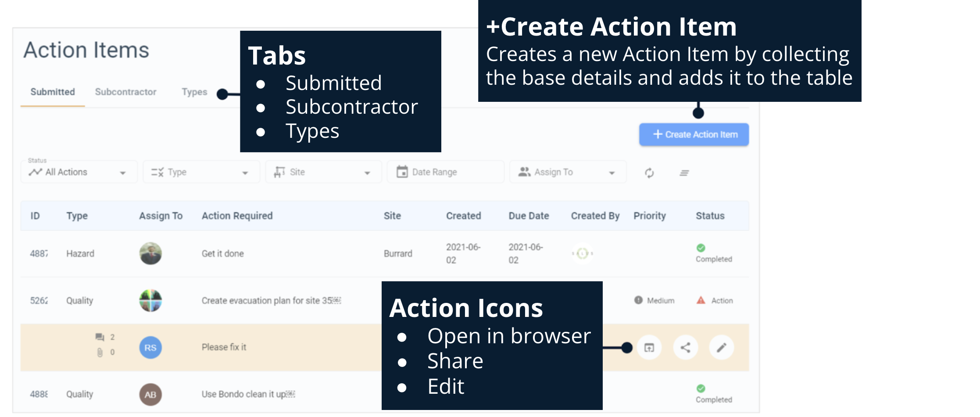Open the All Actions status dropdown
Image resolution: width=980 pixels, height=417 pixels.
78,172
